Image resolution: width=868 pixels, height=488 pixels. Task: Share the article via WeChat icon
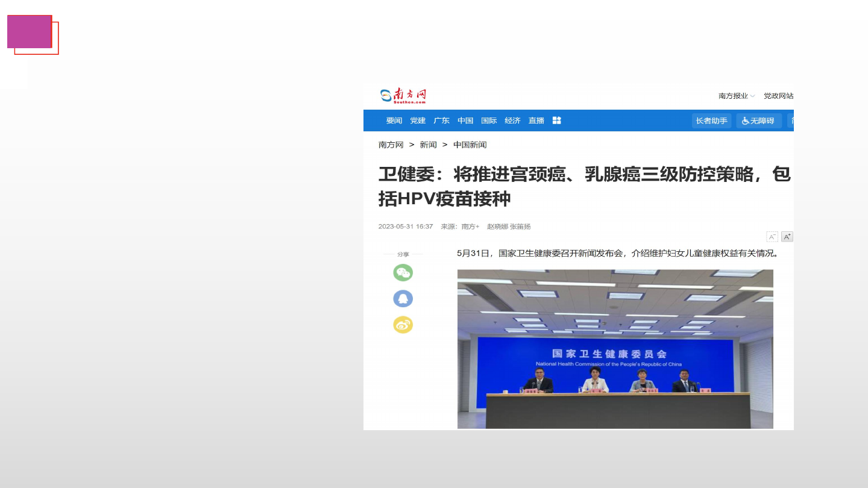pos(403,273)
